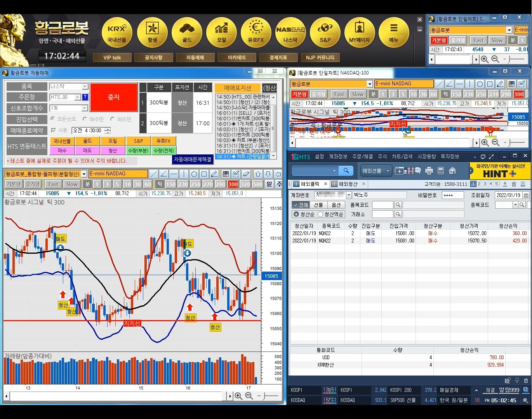Open the 차트/검색 menu in 1Q HTS
This screenshot has height=419, width=532.
coord(402,156)
